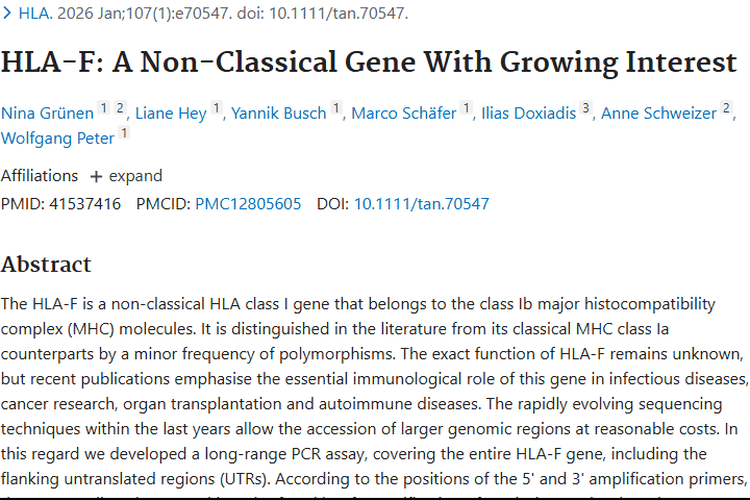Viewport: 750px width, 500px height.
Task: Click affiliation superscript 1 after Wolfgang Peter
Action: pos(124,132)
